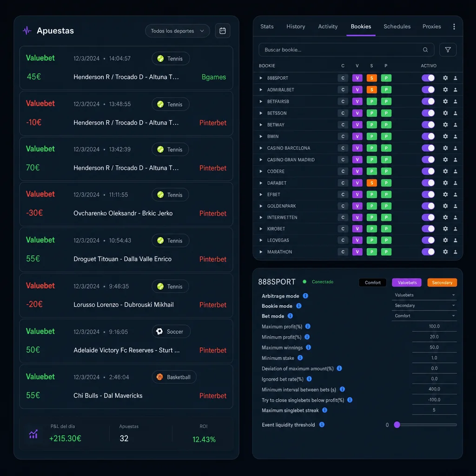Open the three-dot more options menu
This screenshot has width=476, height=476.
[x=454, y=26]
